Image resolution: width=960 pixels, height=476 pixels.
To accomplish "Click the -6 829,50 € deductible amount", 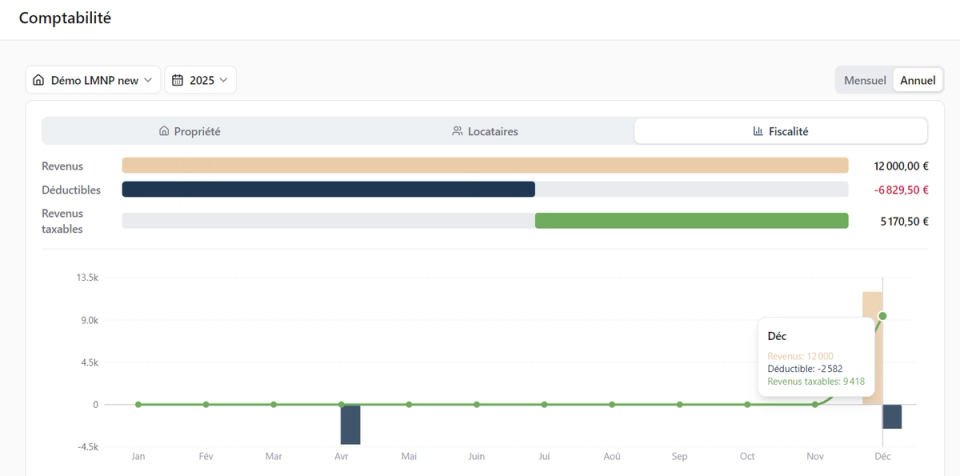I will point(901,190).
